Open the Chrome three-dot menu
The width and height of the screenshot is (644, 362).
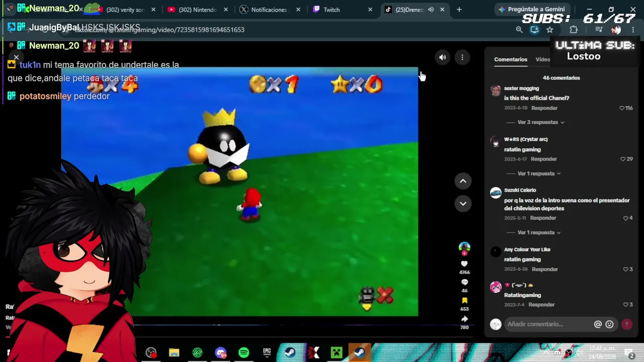633,30
